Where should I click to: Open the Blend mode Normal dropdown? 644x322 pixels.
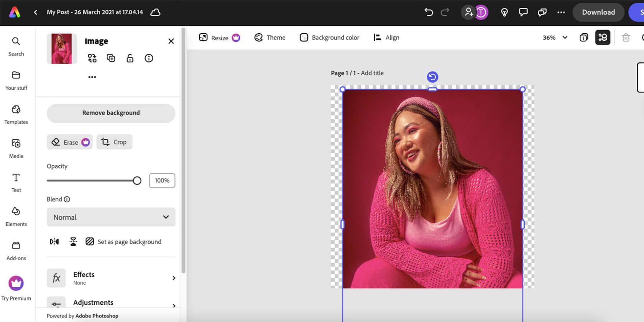(x=111, y=217)
